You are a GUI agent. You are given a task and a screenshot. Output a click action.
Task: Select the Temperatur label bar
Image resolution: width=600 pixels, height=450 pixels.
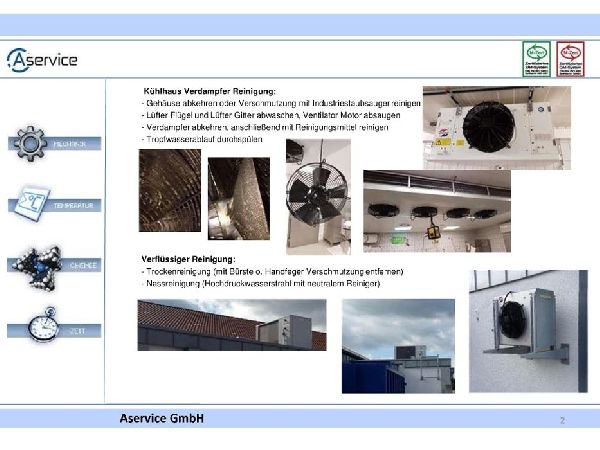[x=72, y=204]
